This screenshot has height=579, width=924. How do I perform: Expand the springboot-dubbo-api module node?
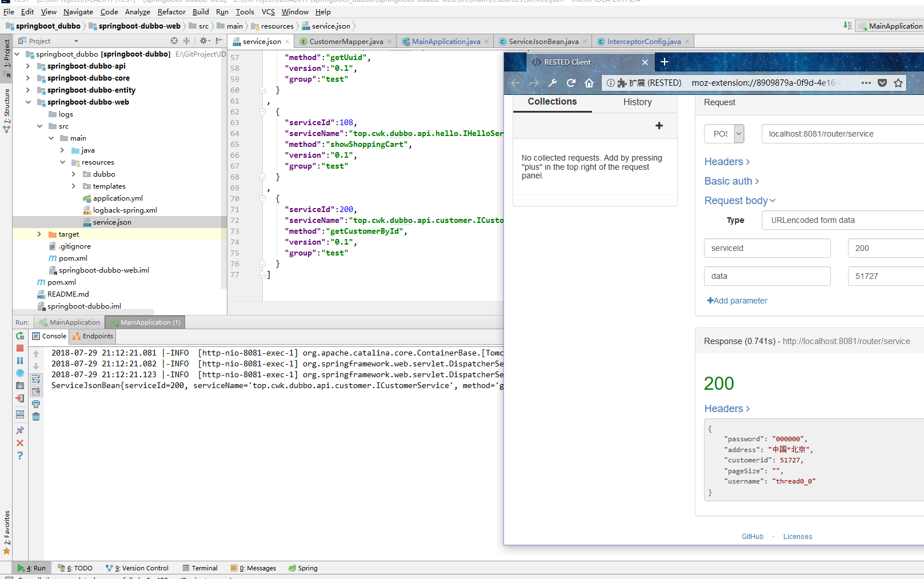point(28,66)
